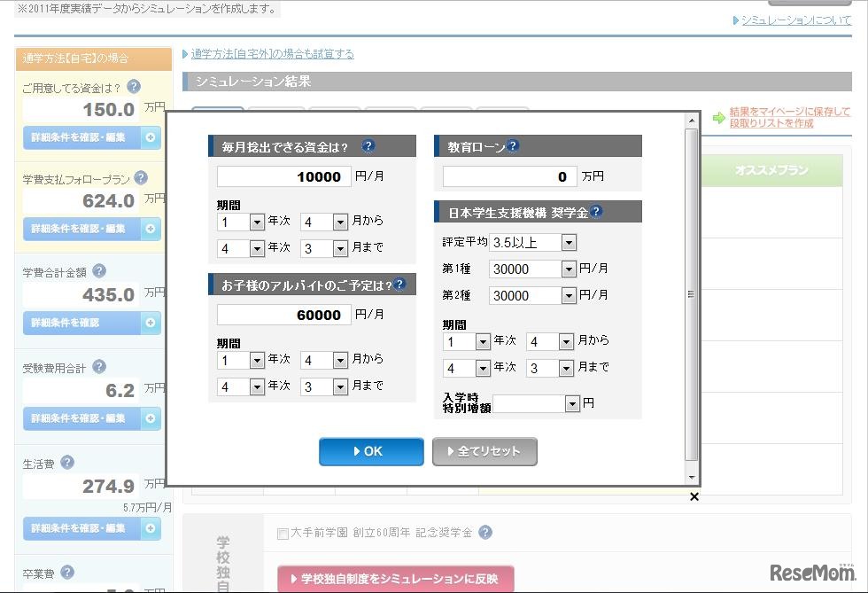Click the 全てリセット button
The width and height of the screenshot is (868, 593).
484,451
